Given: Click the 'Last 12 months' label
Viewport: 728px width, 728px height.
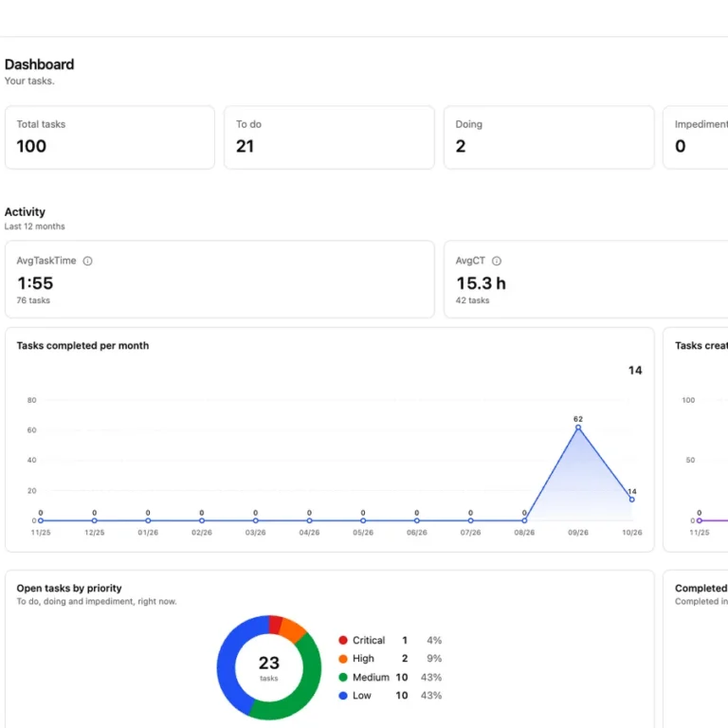Looking at the screenshot, I should point(35,227).
